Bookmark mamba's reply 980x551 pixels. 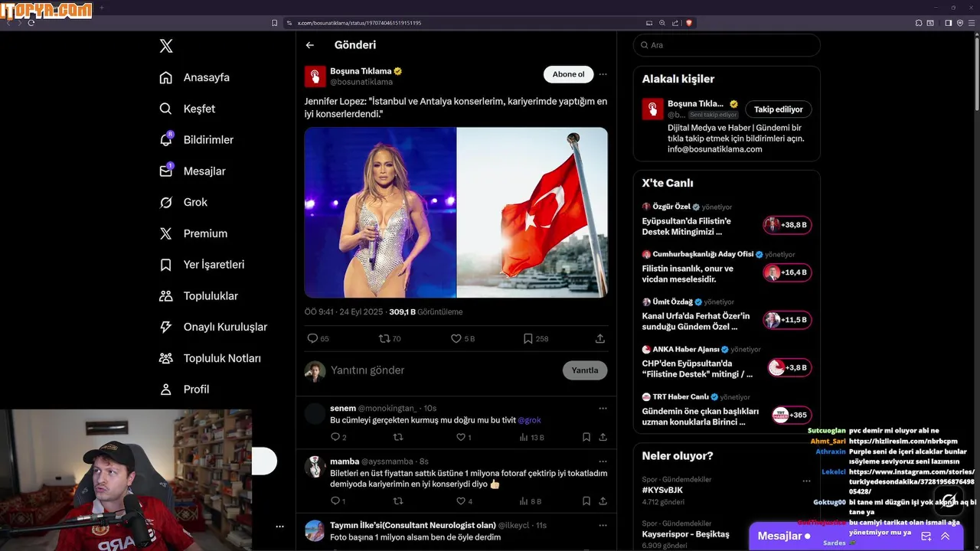pos(586,501)
